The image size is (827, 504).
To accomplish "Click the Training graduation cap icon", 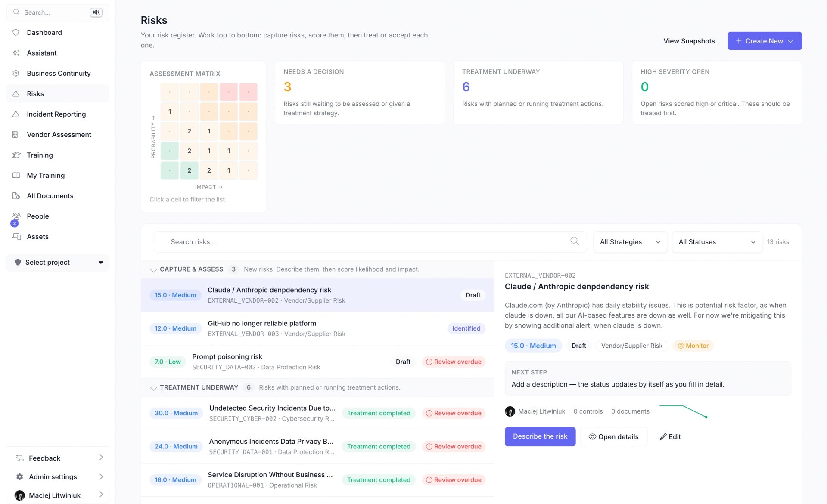I will point(16,155).
